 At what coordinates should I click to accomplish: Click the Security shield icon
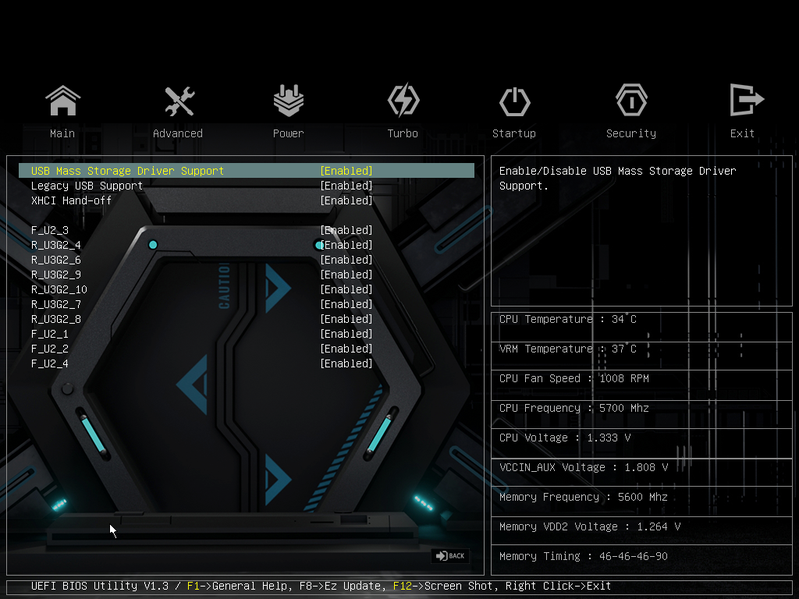[x=631, y=100]
